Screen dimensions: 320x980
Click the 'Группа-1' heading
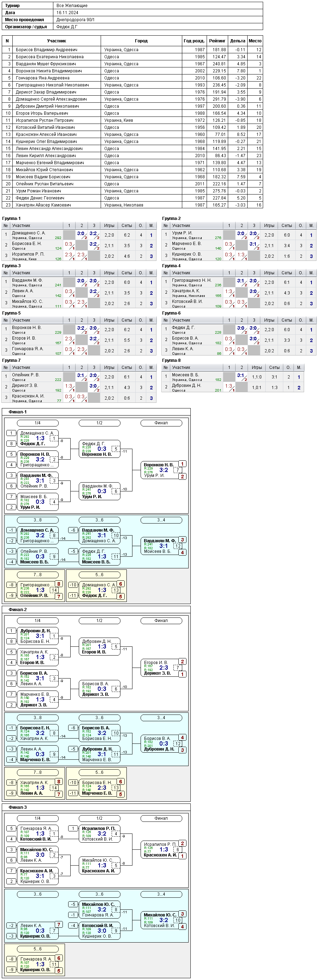point(11,219)
